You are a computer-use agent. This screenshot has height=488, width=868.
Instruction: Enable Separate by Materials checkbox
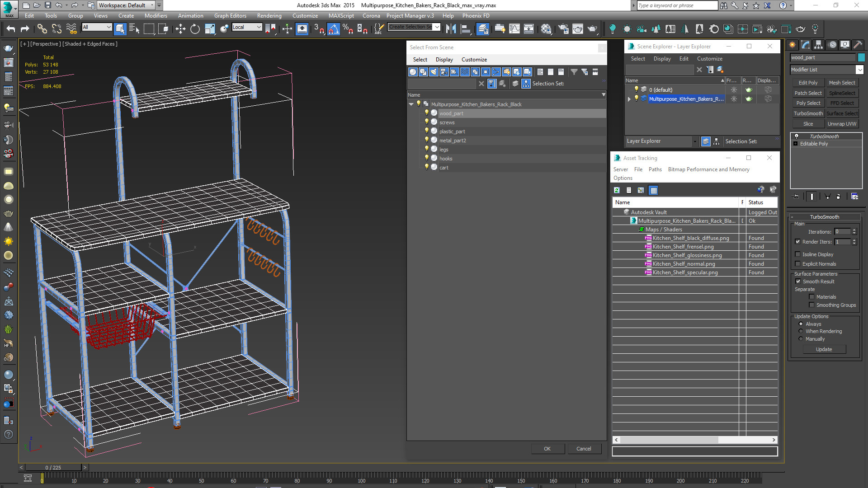click(812, 297)
